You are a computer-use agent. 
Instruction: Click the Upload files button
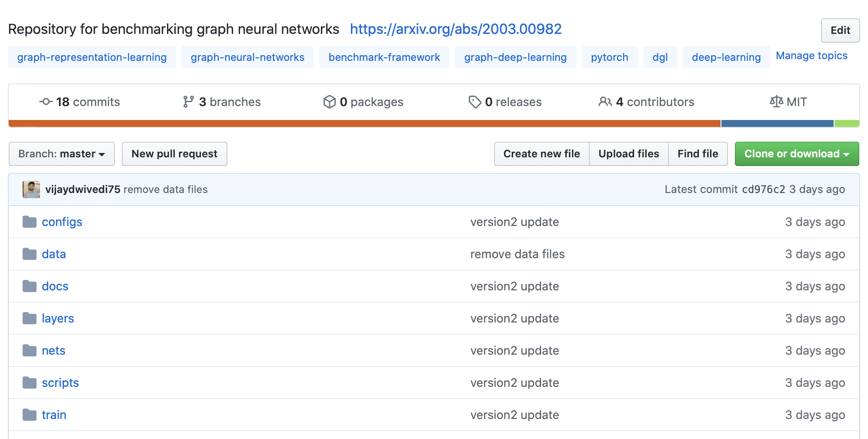coord(628,154)
